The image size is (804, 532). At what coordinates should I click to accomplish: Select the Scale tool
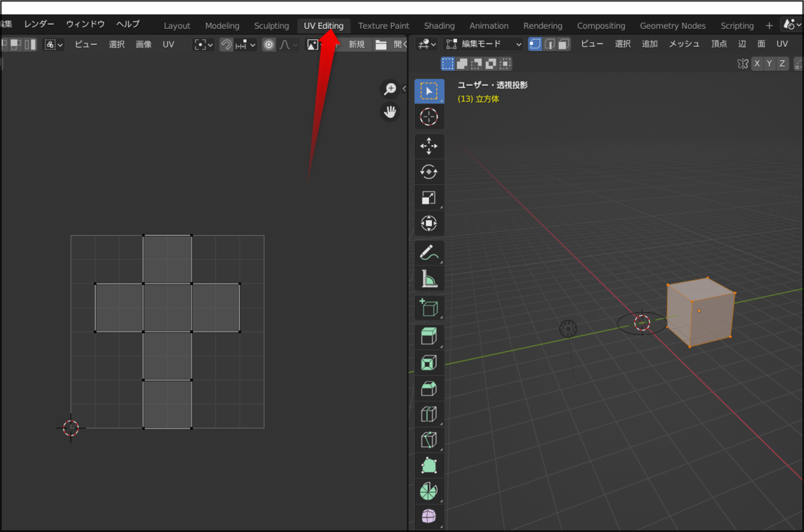(429, 197)
